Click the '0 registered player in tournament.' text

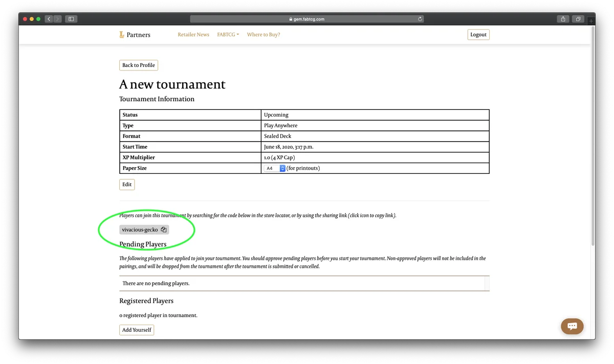tap(158, 315)
